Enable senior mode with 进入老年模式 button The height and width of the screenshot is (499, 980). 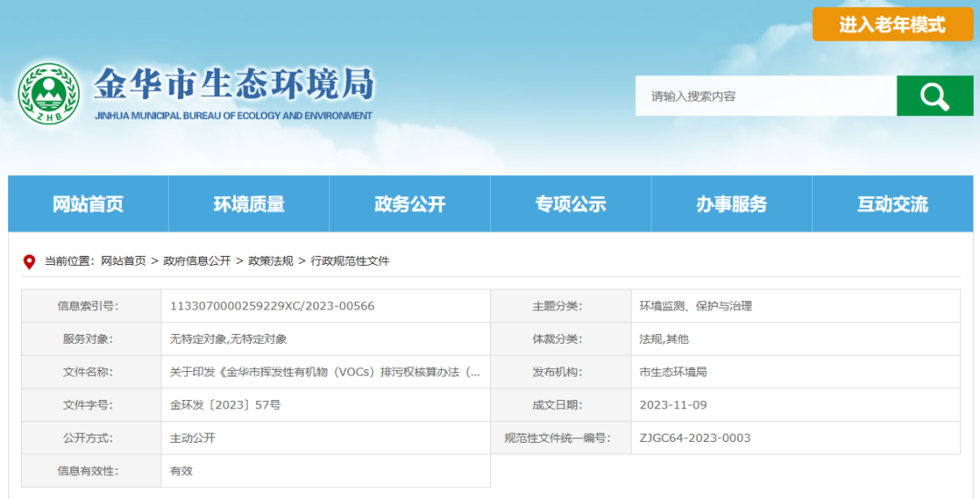tap(892, 24)
